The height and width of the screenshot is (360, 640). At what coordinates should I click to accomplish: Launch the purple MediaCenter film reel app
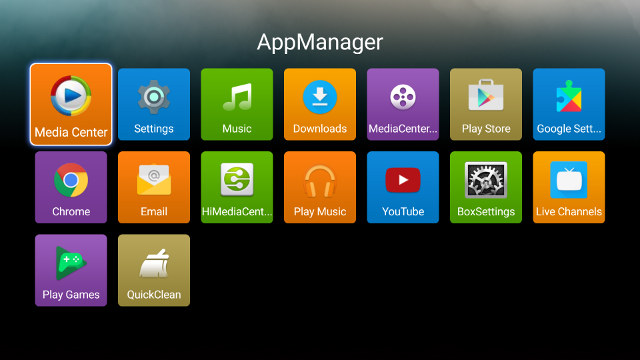click(403, 104)
